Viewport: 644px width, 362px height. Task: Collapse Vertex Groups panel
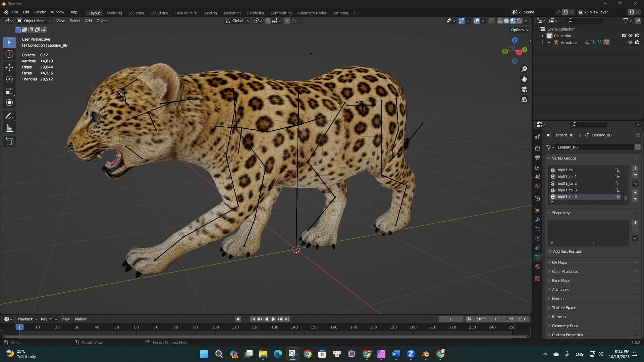click(x=563, y=158)
